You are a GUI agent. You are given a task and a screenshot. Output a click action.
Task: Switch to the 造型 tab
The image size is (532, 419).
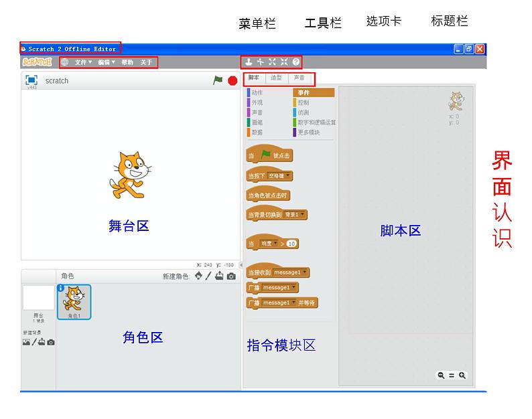[276, 78]
